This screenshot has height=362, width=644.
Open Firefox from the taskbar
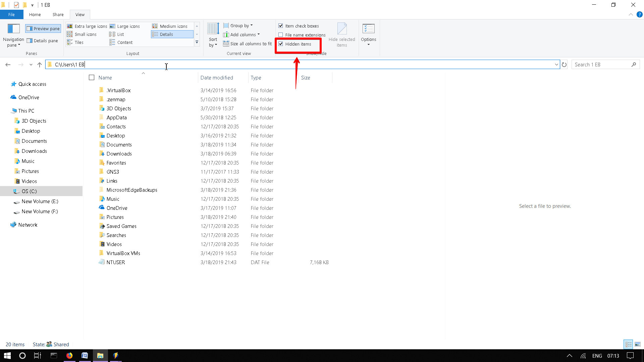[x=69, y=356]
